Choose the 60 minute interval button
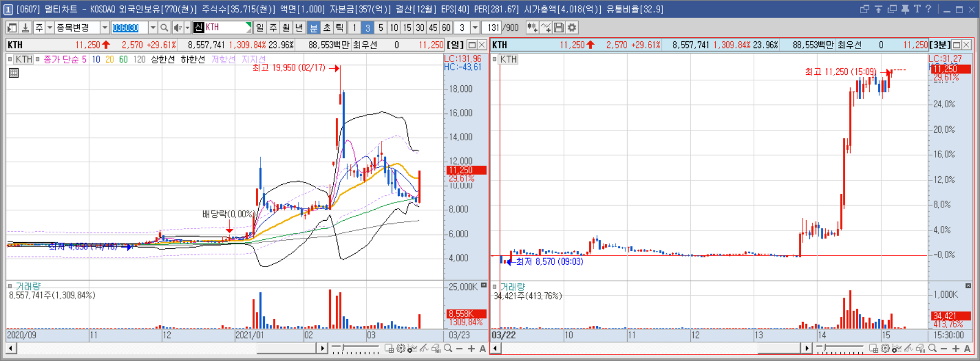Viewport: 980px width, 361px height. [x=447, y=28]
